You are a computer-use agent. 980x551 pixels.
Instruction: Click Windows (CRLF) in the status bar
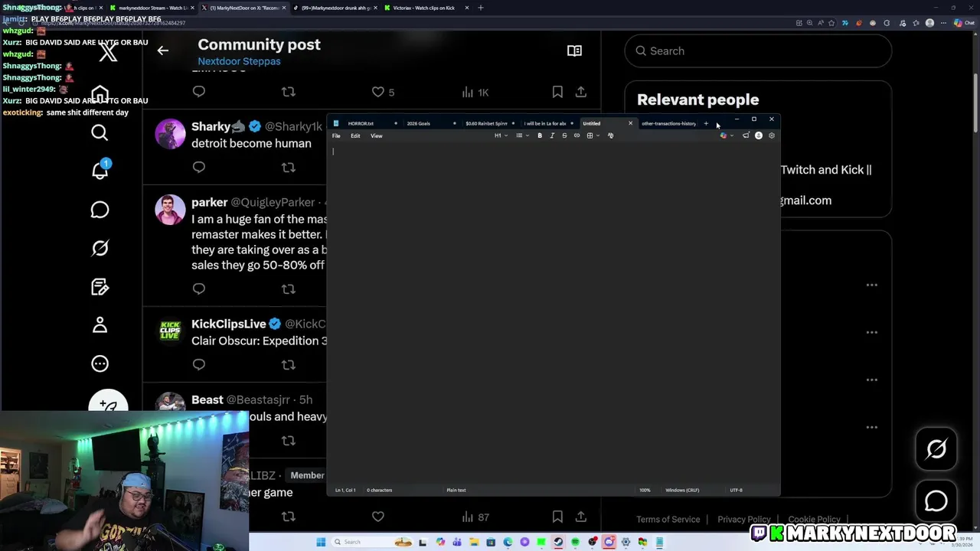point(682,490)
